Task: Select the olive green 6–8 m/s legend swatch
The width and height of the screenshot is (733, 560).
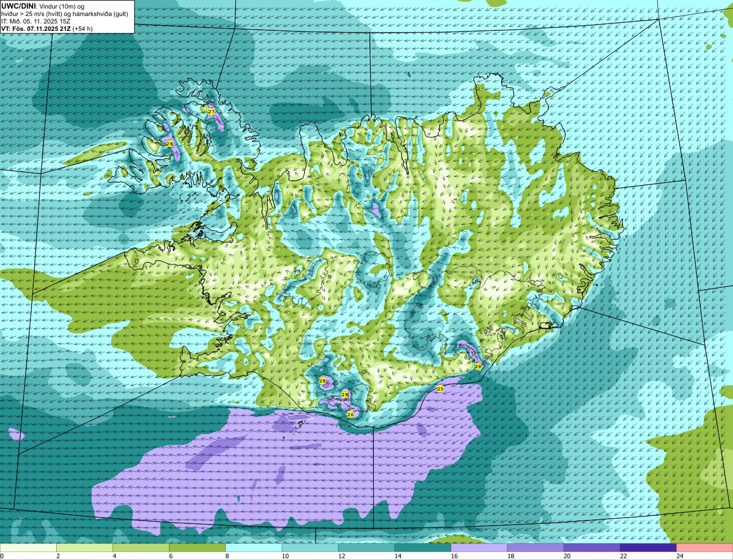Action: pos(198,548)
